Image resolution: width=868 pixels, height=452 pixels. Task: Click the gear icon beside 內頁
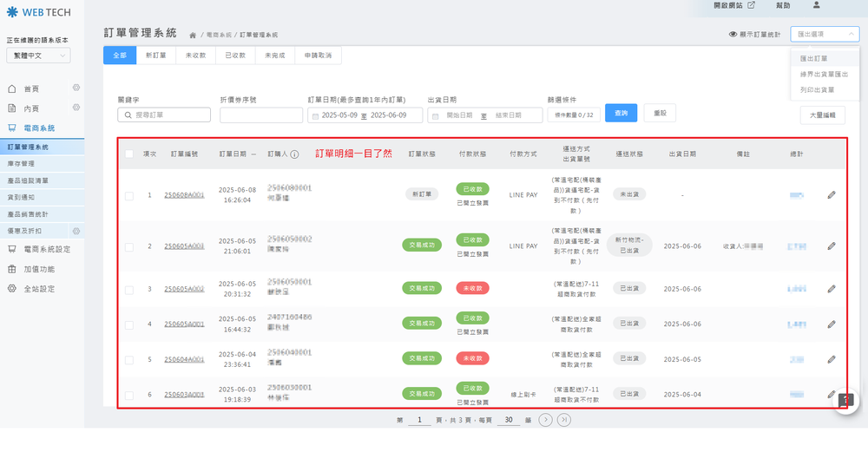76,108
